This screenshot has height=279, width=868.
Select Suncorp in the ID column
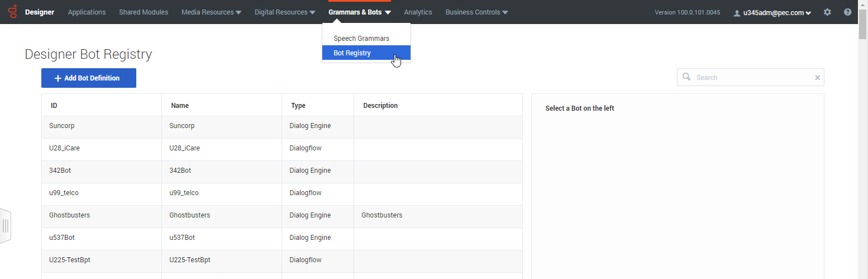[x=62, y=126]
